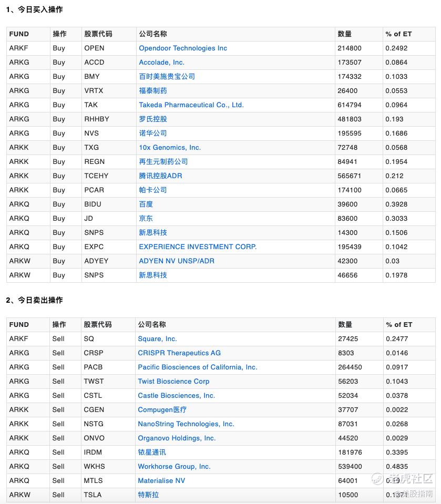Select the quantity value "181976"
The image size is (441, 504).
click(x=350, y=452)
